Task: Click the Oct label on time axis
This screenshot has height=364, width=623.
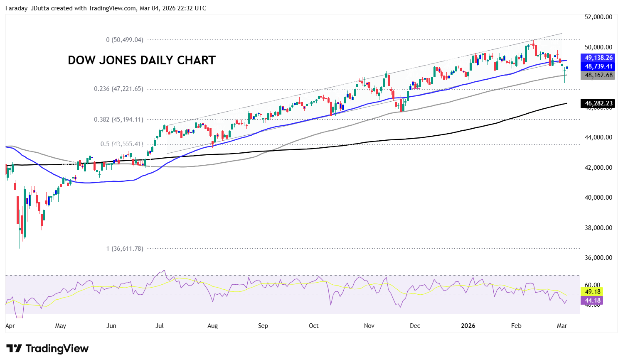Action: click(x=314, y=326)
